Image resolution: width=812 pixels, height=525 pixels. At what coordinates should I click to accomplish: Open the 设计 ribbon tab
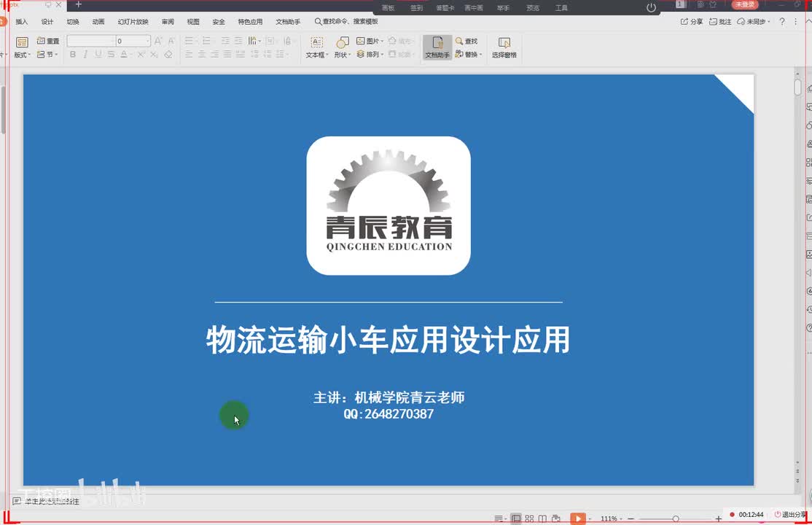[x=47, y=22]
